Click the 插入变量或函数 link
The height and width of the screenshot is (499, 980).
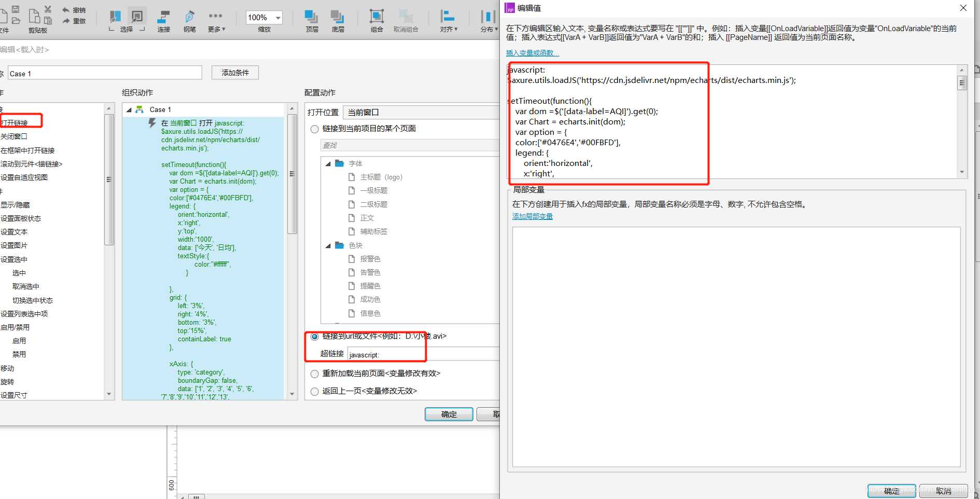pyautogui.click(x=532, y=53)
